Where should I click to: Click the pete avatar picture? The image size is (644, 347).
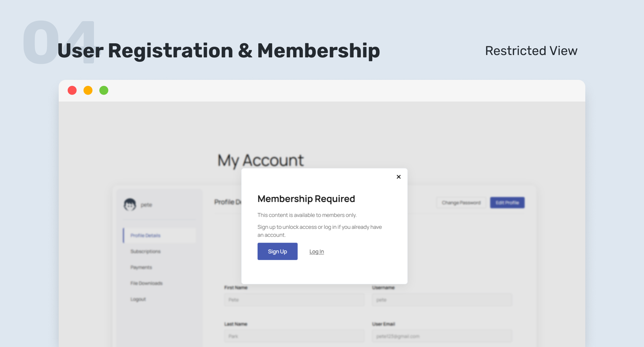[x=130, y=204]
